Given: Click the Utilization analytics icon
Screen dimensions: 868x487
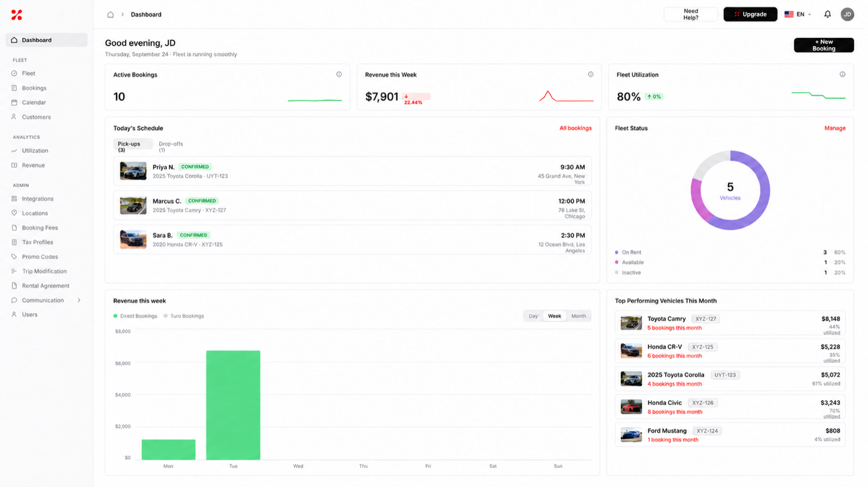Looking at the screenshot, I should [14, 150].
